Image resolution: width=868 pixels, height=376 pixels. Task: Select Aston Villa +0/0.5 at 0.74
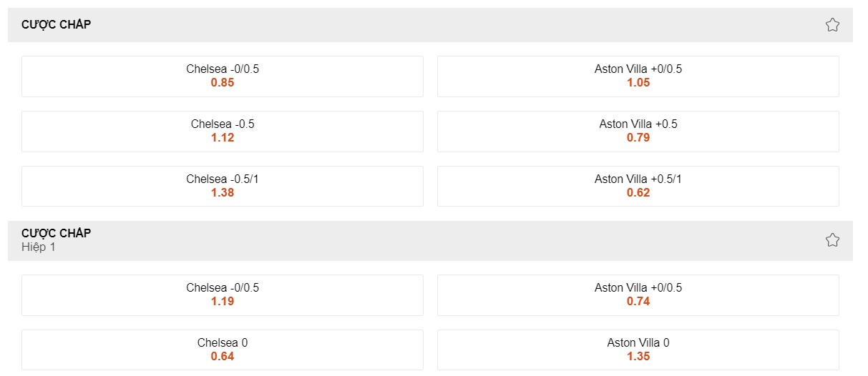coord(638,295)
